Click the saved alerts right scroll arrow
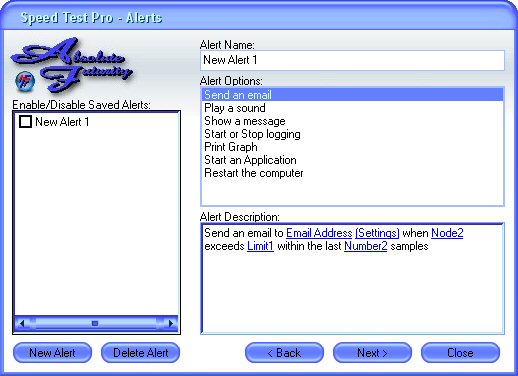This screenshot has height=376, width=518. [171, 323]
